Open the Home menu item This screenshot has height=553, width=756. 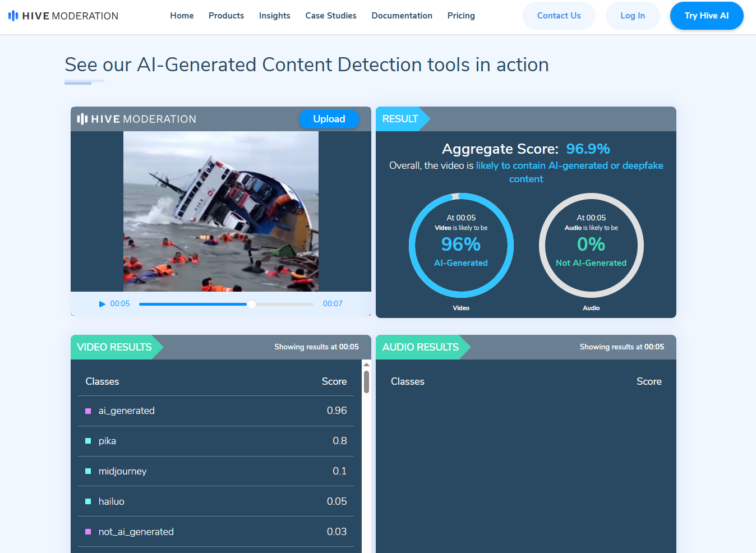click(x=182, y=16)
